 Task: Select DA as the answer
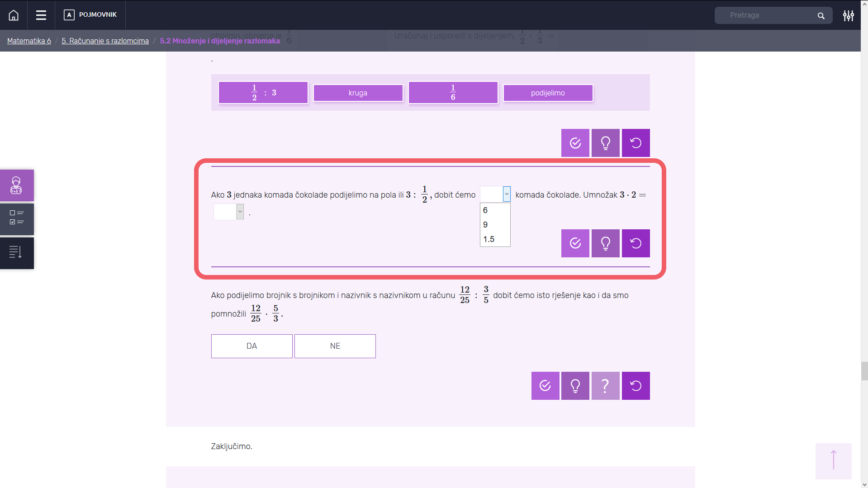pyautogui.click(x=251, y=346)
